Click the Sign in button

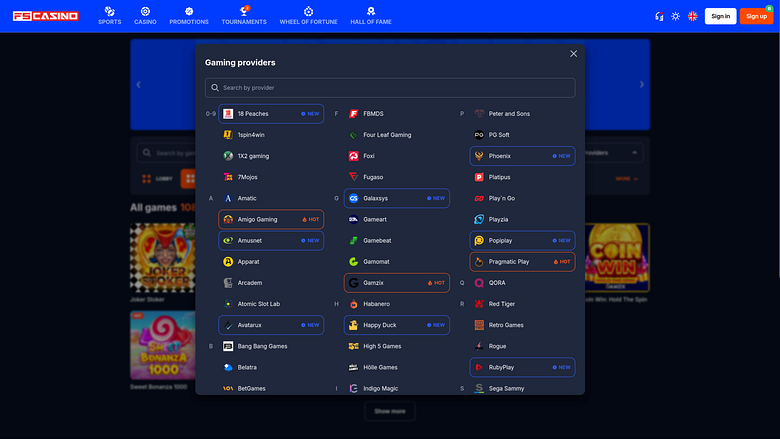[x=720, y=16]
